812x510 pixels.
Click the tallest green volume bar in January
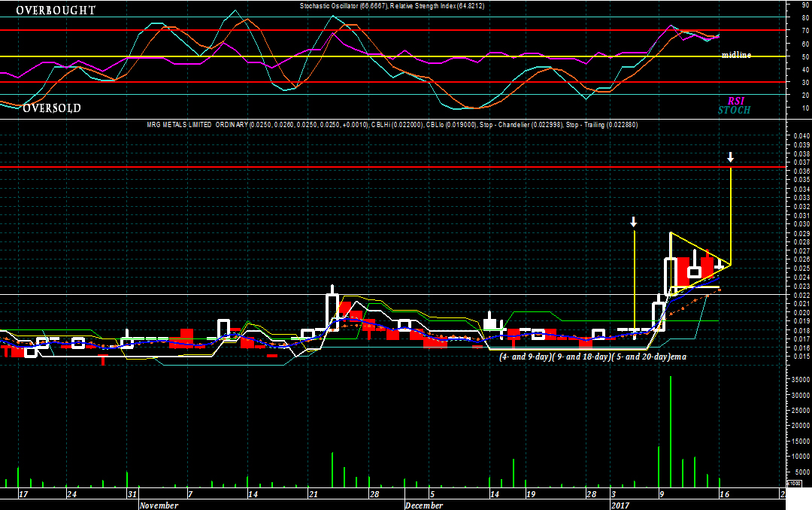(671, 431)
